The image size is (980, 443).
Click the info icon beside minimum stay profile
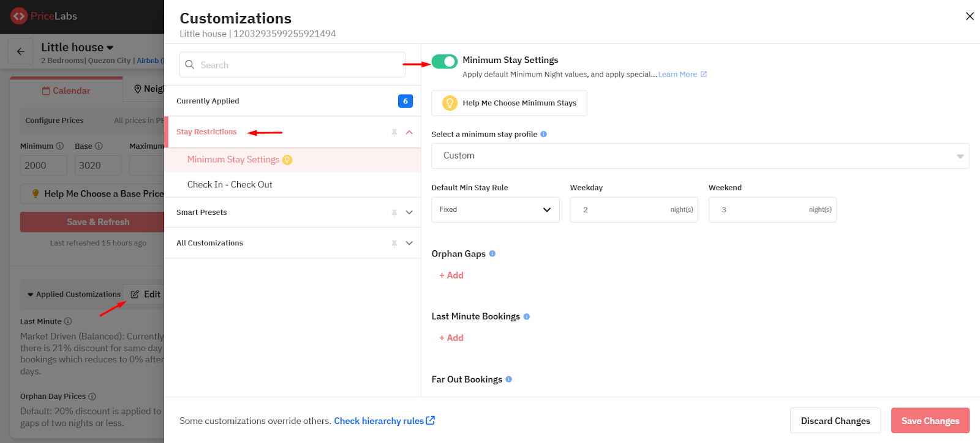coord(544,134)
